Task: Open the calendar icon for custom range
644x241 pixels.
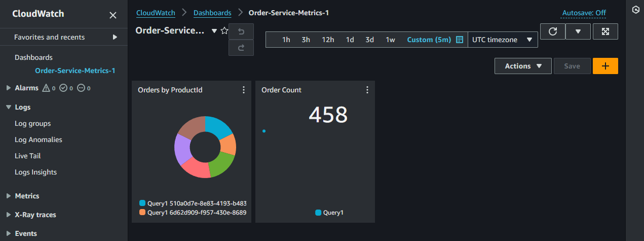Action: (460, 40)
